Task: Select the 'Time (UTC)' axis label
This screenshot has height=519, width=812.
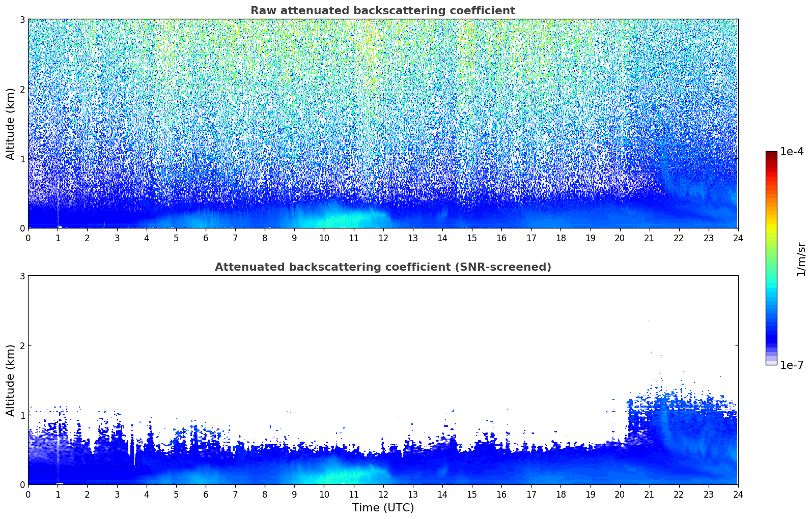Action: tap(383, 508)
